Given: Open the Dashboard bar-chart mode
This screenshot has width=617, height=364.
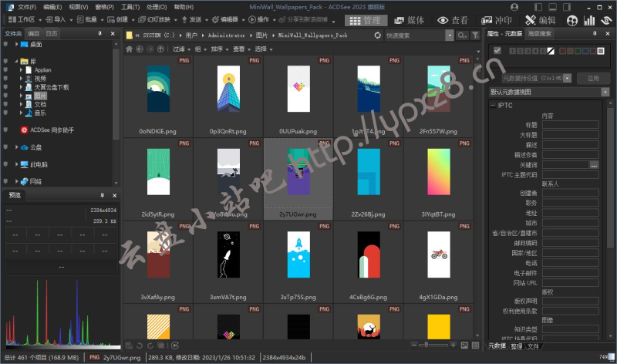Looking at the screenshot, I should (x=589, y=21).
